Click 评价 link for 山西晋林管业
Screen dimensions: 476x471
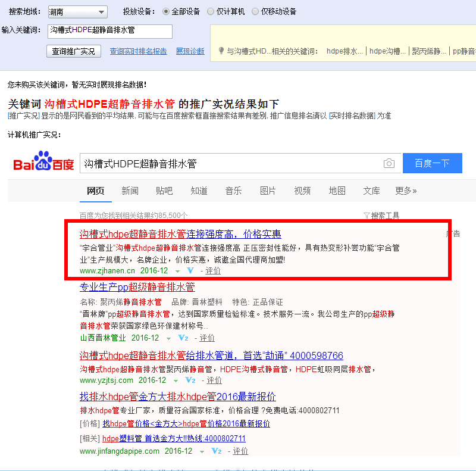207,338
